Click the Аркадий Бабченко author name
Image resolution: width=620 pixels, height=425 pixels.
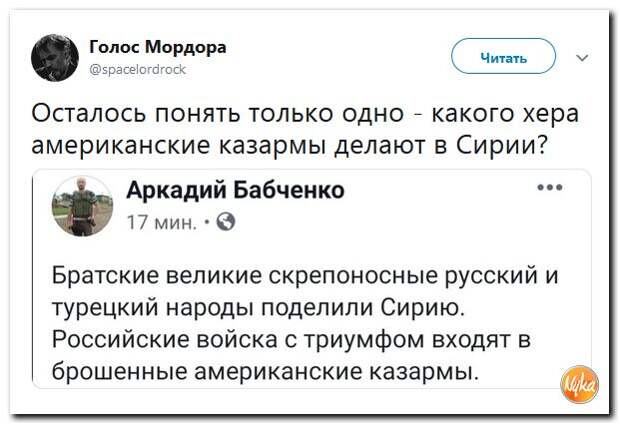click(236, 190)
